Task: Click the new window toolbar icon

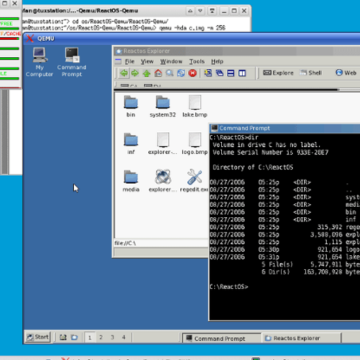Action: 208,73
